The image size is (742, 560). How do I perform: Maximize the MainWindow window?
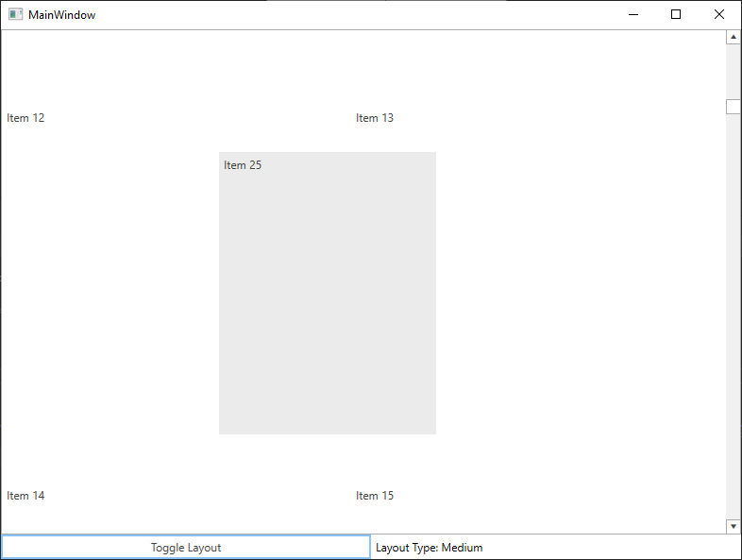pyautogui.click(x=676, y=15)
